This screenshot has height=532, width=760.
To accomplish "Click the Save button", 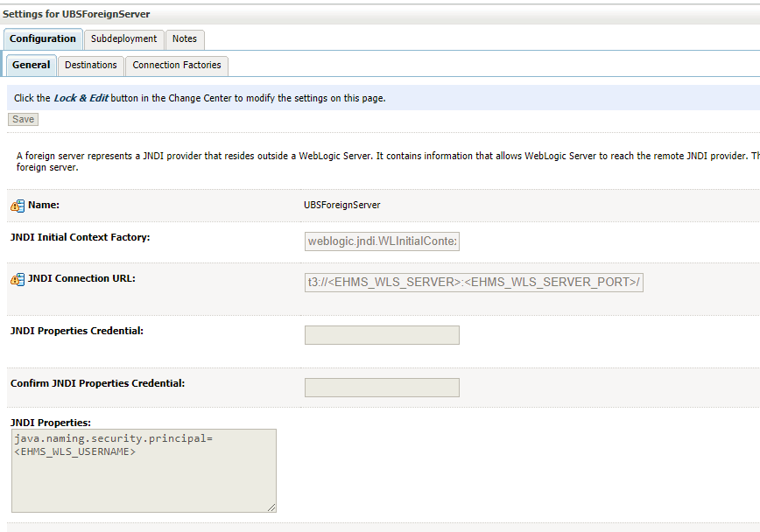I will coord(23,119).
